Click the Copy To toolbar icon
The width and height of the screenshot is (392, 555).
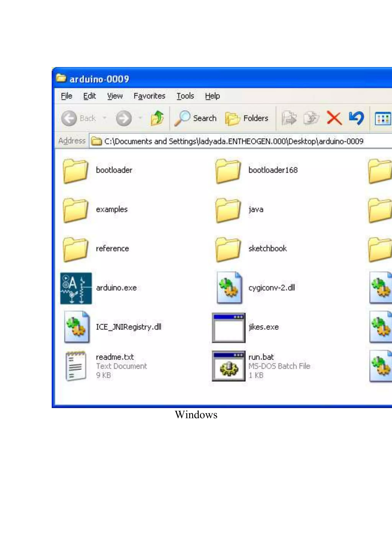coord(311,118)
